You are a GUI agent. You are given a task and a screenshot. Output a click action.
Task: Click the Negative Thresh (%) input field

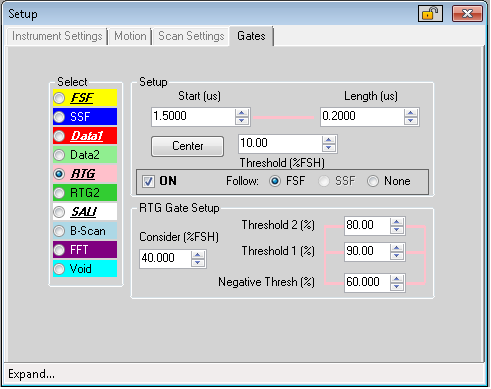[367, 283]
